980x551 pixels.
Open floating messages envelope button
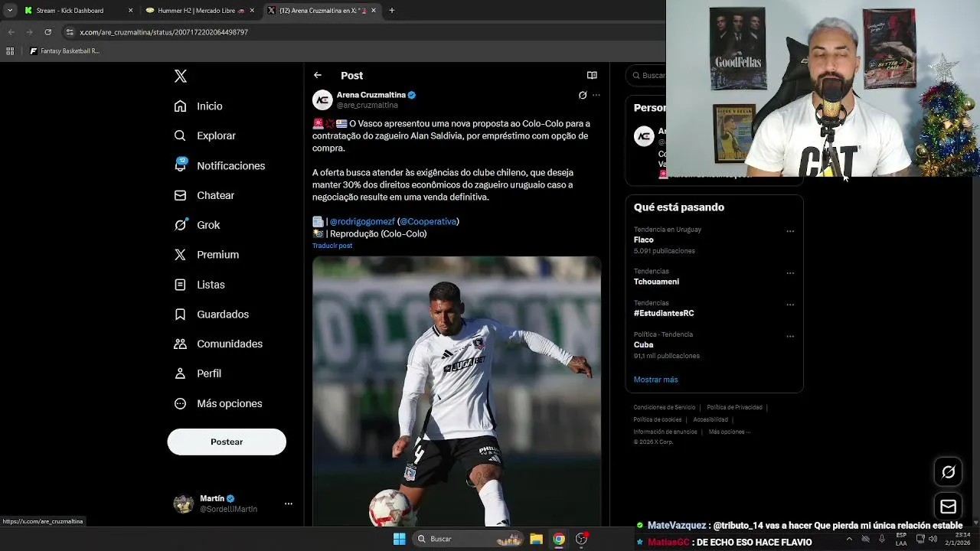pyautogui.click(x=948, y=507)
